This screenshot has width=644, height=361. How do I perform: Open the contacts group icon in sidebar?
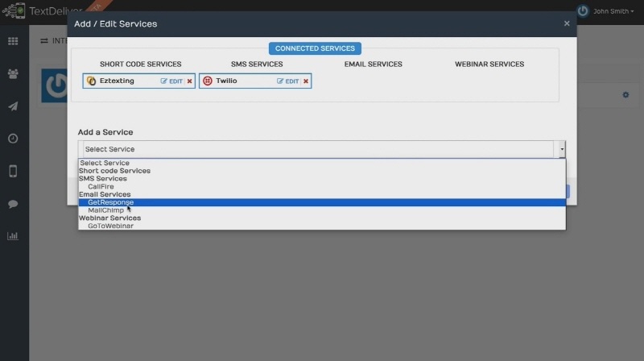(x=13, y=73)
